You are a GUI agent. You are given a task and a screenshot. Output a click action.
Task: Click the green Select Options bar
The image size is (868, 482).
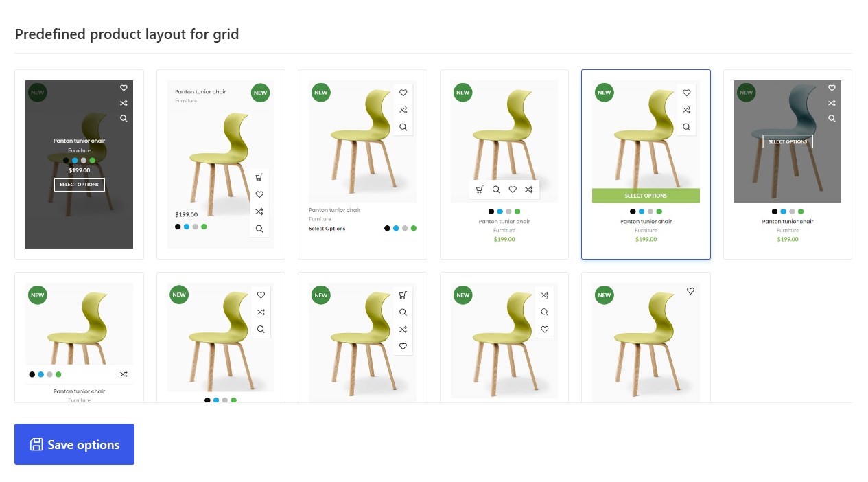click(x=646, y=196)
